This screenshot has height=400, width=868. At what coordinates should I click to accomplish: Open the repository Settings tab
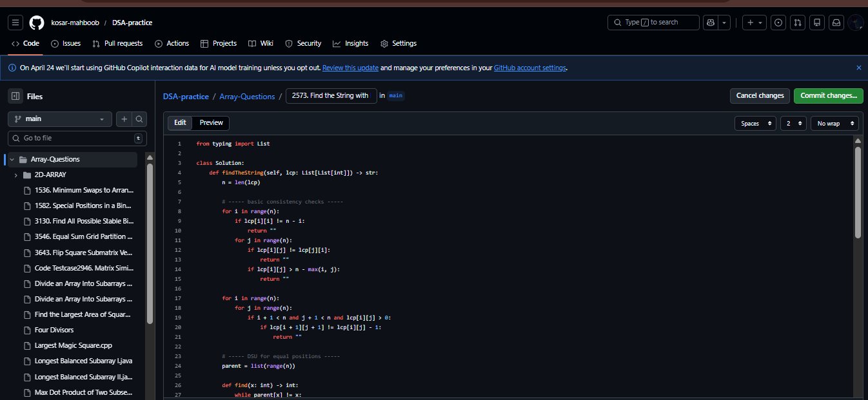pyautogui.click(x=399, y=43)
